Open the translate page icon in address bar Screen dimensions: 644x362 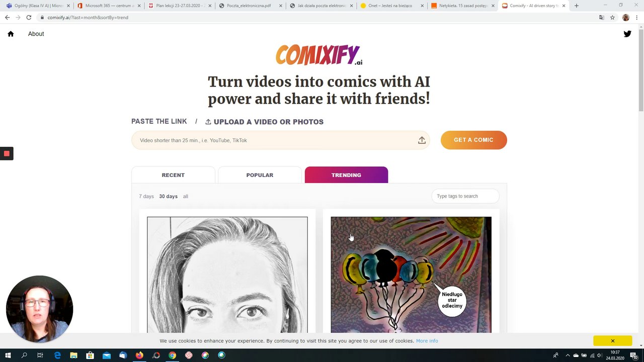point(601,17)
